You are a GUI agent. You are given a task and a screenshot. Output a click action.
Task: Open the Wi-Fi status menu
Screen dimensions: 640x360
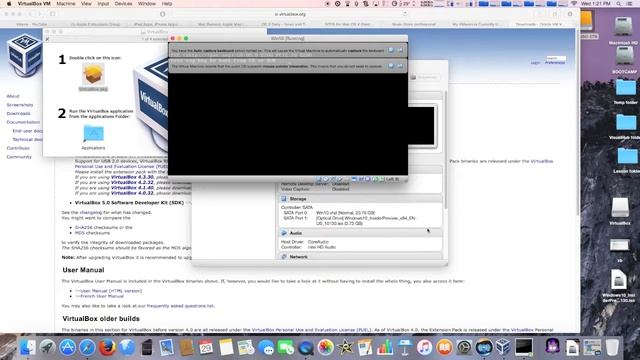(x=574, y=4)
